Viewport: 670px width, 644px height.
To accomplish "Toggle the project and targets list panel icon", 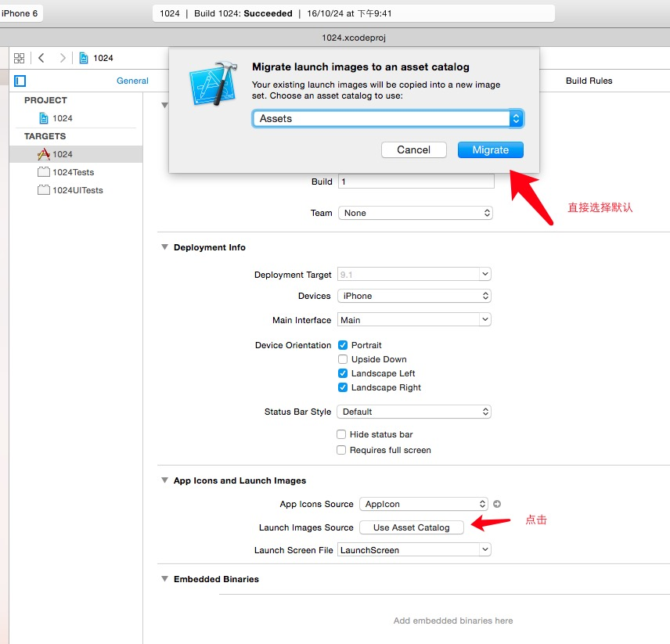I will [20, 81].
